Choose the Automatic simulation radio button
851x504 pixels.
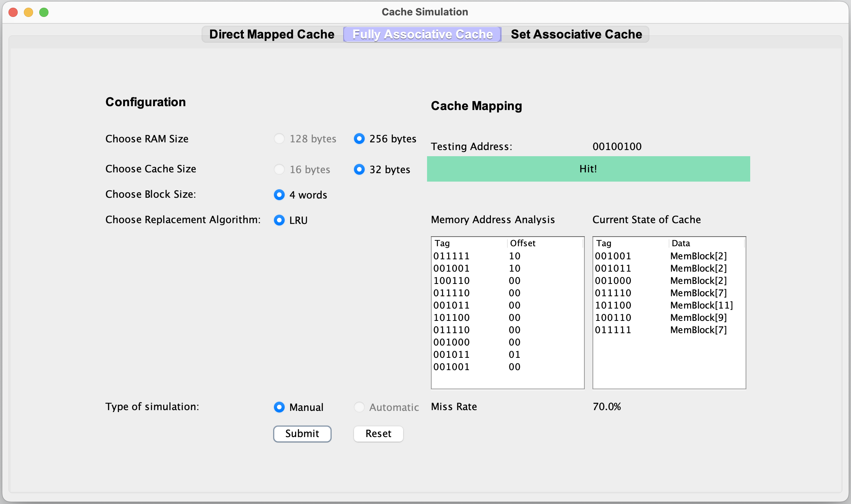pyautogui.click(x=359, y=407)
